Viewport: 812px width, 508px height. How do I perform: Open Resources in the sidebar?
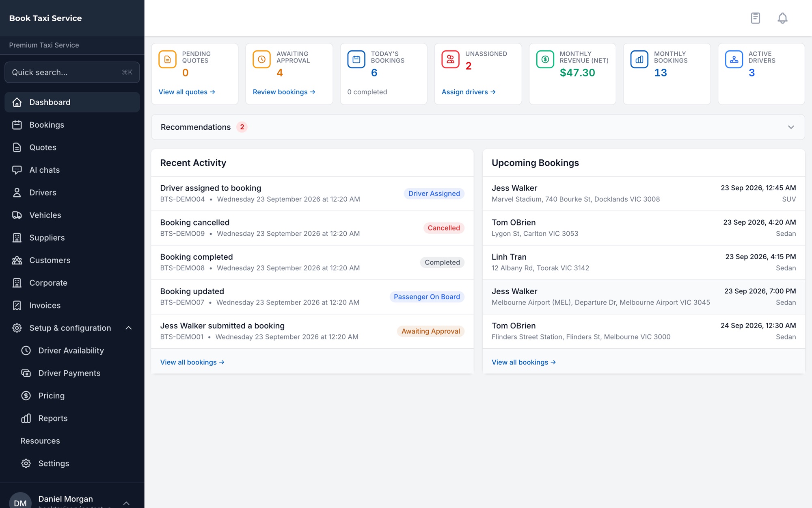click(x=40, y=441)
